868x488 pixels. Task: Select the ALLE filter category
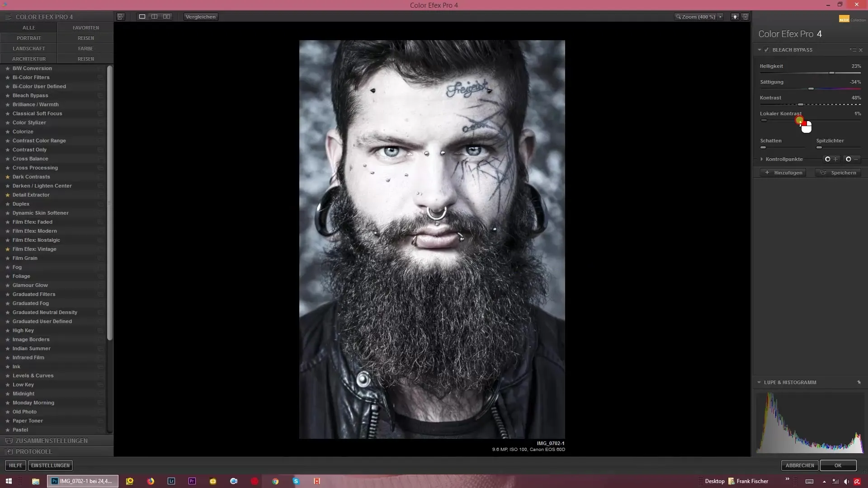[x=28, y=28]
